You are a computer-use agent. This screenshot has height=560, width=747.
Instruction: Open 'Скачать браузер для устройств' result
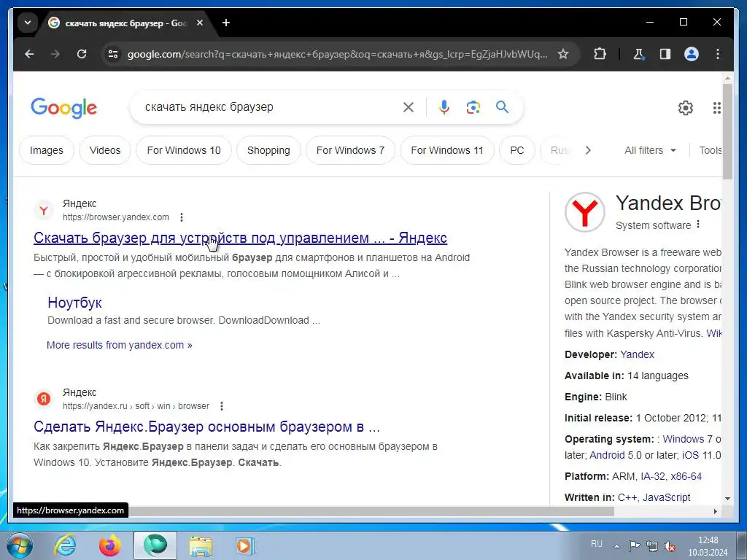click(x=240, y=238)
